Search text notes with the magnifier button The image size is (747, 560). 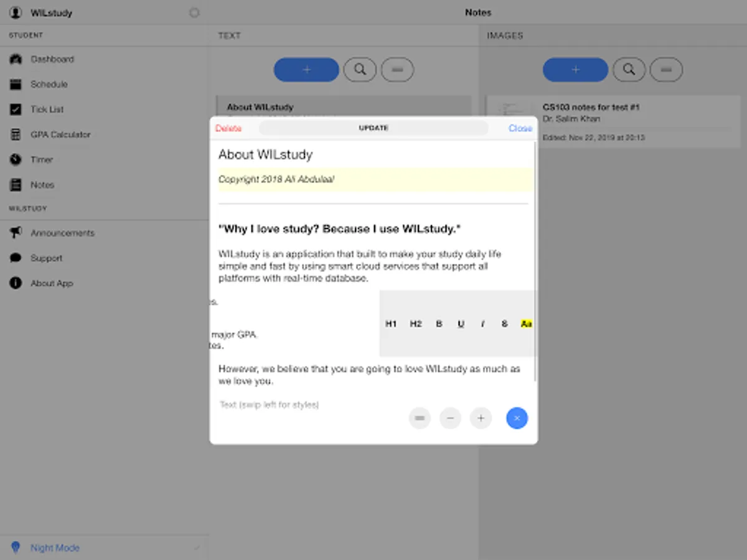click(360, 70)
